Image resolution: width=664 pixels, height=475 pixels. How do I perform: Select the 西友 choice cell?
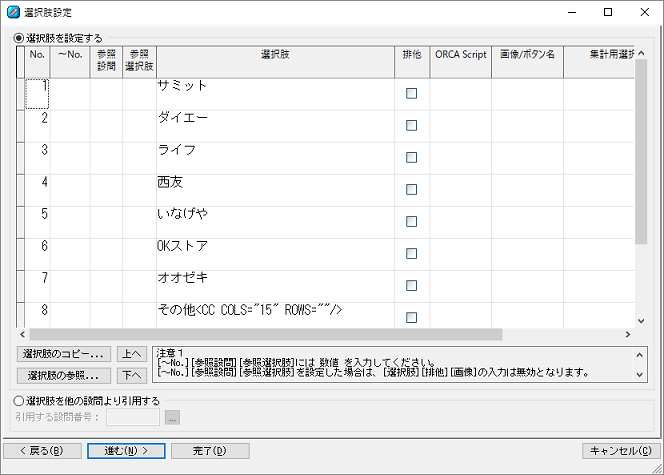275,190
